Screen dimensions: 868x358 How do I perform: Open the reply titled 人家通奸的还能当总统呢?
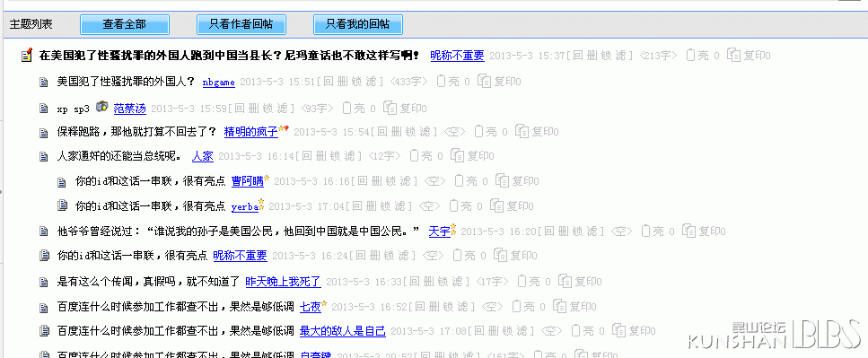click(x=119, y=157)
